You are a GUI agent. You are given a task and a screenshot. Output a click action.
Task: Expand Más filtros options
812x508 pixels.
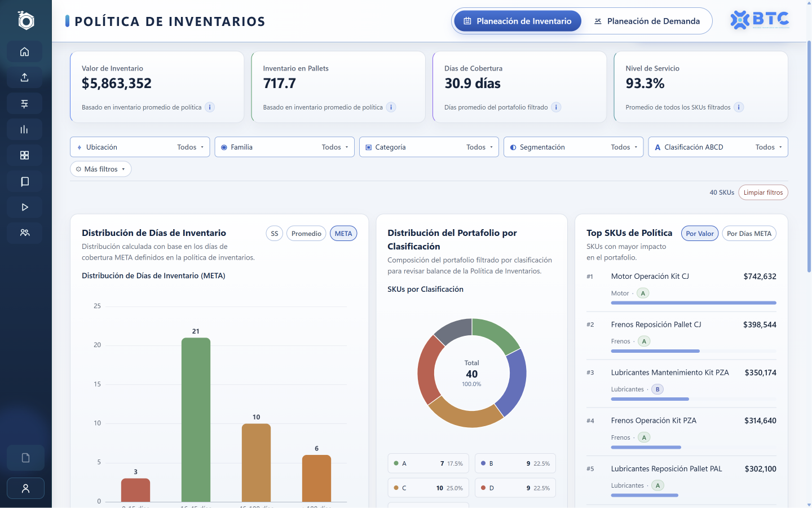[x=101, y=169]
